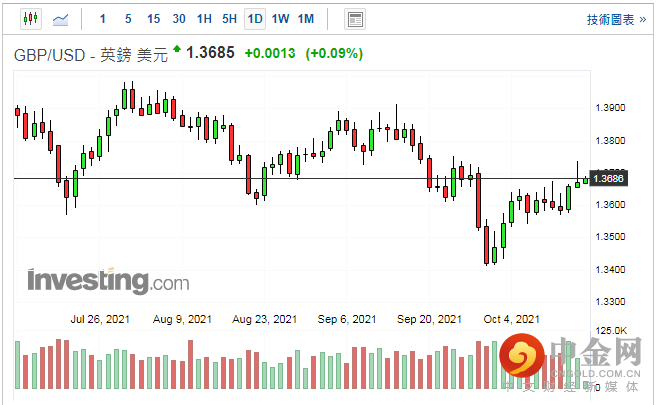Select the 5 minute timeframe

click(x=128, y=19)
